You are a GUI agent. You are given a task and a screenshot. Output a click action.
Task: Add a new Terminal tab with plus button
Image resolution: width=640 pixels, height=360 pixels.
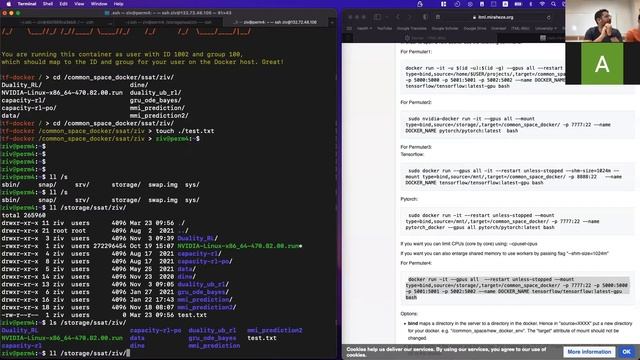pos(332,22)
